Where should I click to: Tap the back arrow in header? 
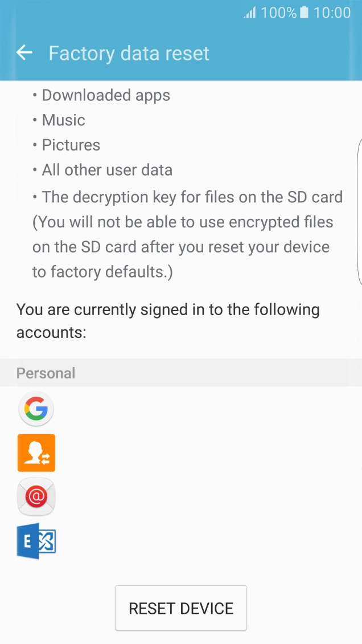click(24, 53)
